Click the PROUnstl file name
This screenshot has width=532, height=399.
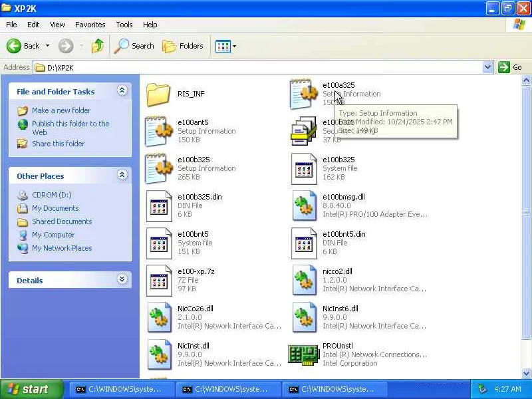pyautogui.click(x=338, y=346)
